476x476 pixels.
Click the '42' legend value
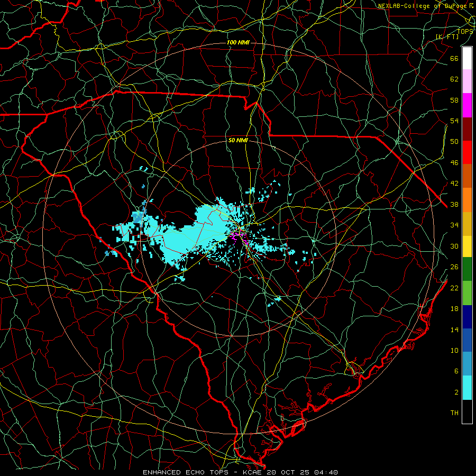(454, 184)
